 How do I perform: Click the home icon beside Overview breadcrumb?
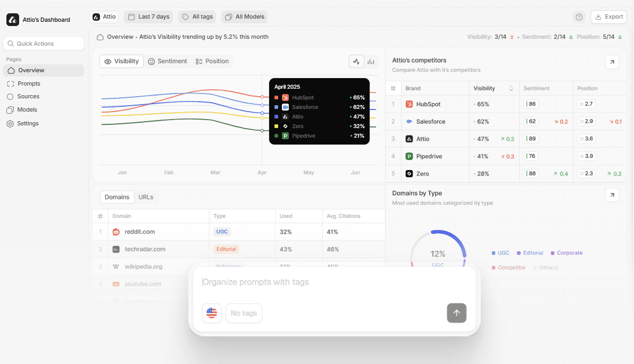[100, 37]
